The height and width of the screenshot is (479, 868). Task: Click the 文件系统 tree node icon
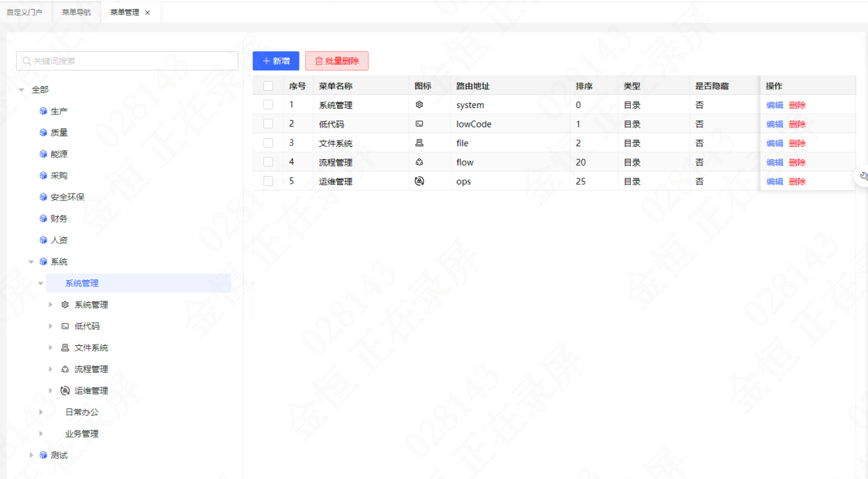65,347
